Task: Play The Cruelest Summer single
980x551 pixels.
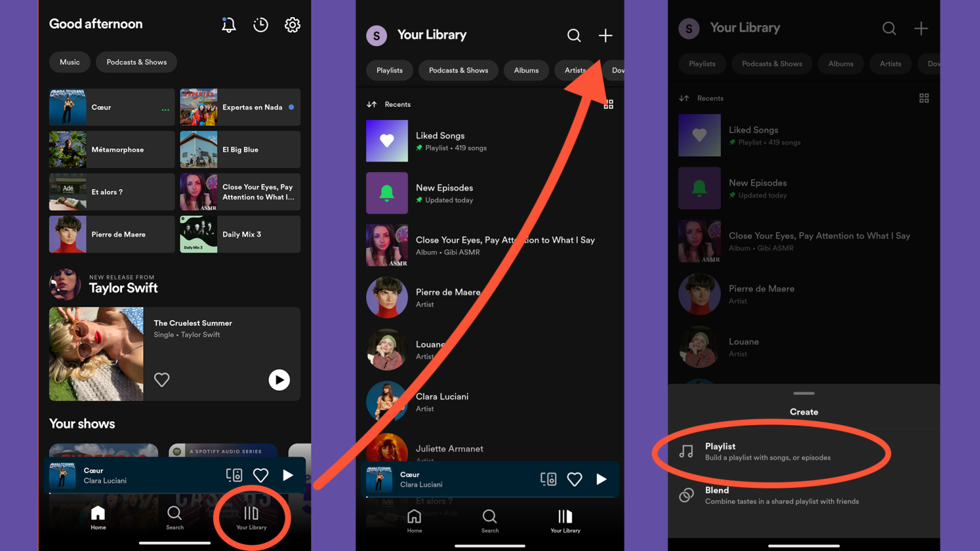Action: click(x=279, y=380)
